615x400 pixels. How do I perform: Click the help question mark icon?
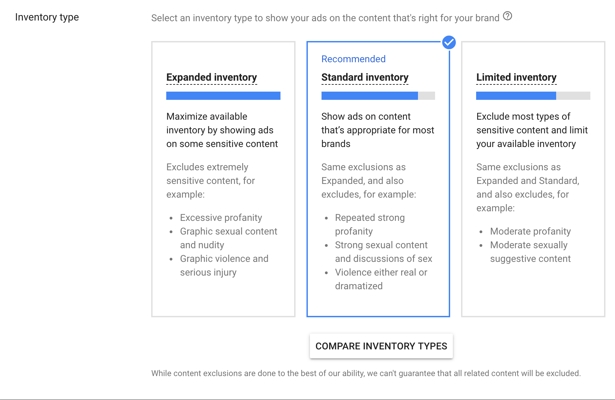tap(508, 16)
